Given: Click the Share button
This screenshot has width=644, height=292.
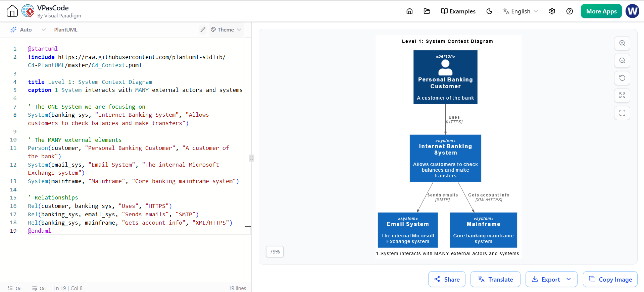Looking at the screenshot, I should (x=447, y=279).
